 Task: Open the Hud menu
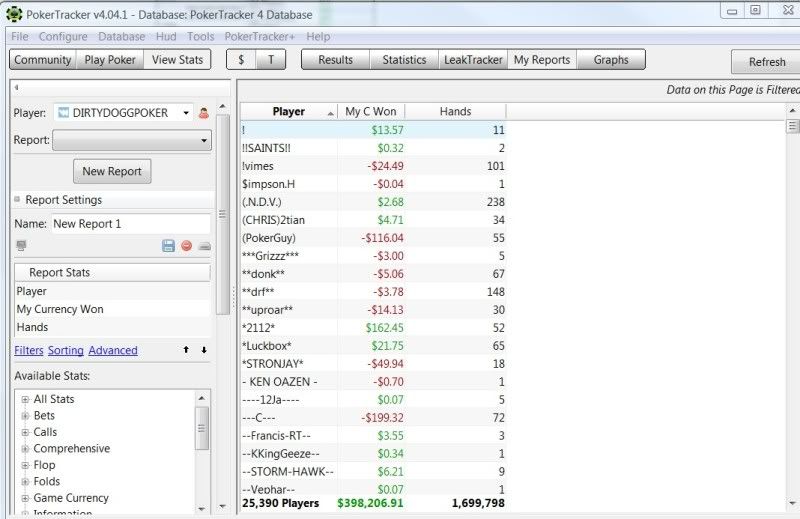[166, 37]
